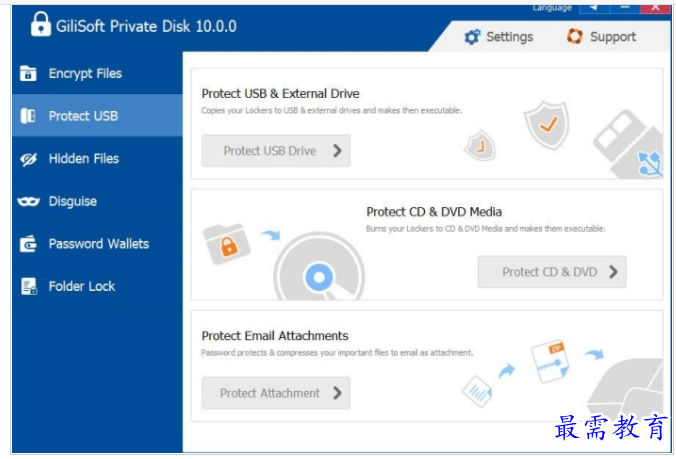Open the Support tab
Image resolution: width=676 pixels, height=459 pixels.
coord(601,37)
